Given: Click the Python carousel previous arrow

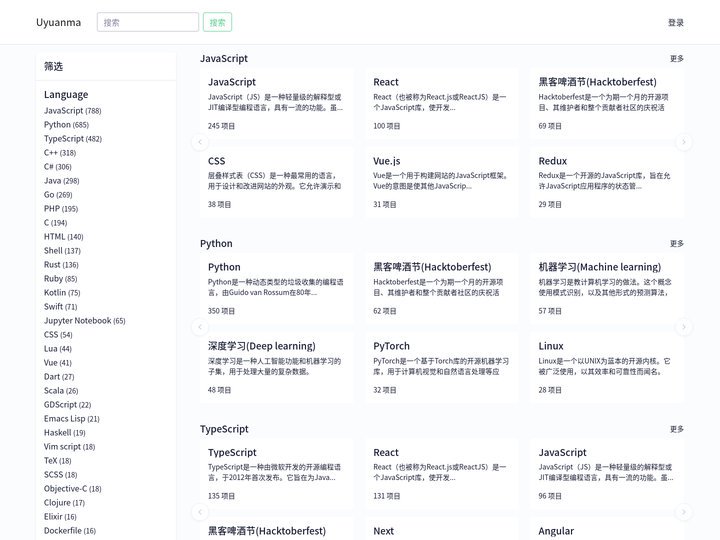Looking at the screenshot, I should point(200,327).
